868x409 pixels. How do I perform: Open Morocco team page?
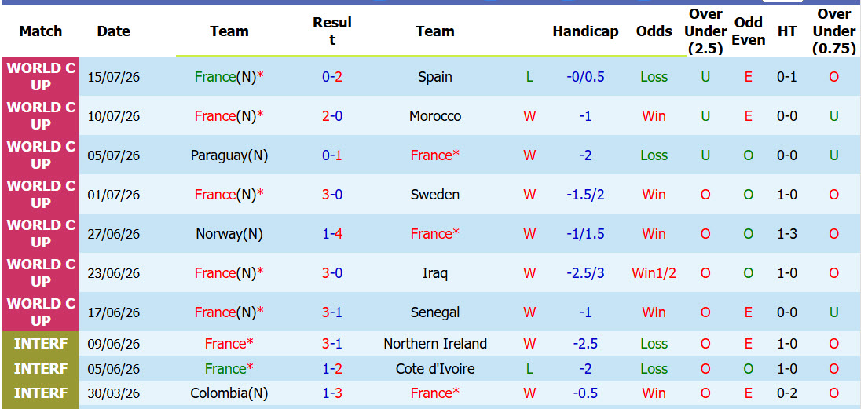click(435, 116)
